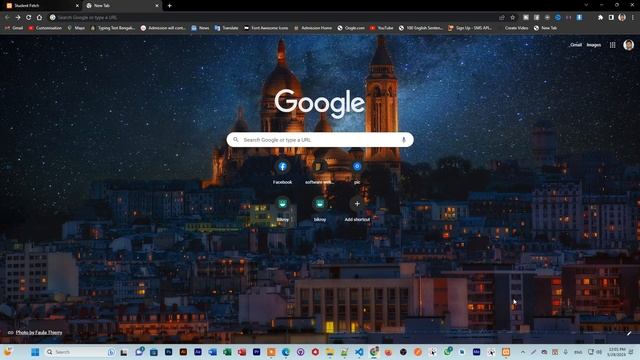Viewport: 640px width, 360px height.
Task: Open the Chrome three-dot menu
Action: pos(633,18)
